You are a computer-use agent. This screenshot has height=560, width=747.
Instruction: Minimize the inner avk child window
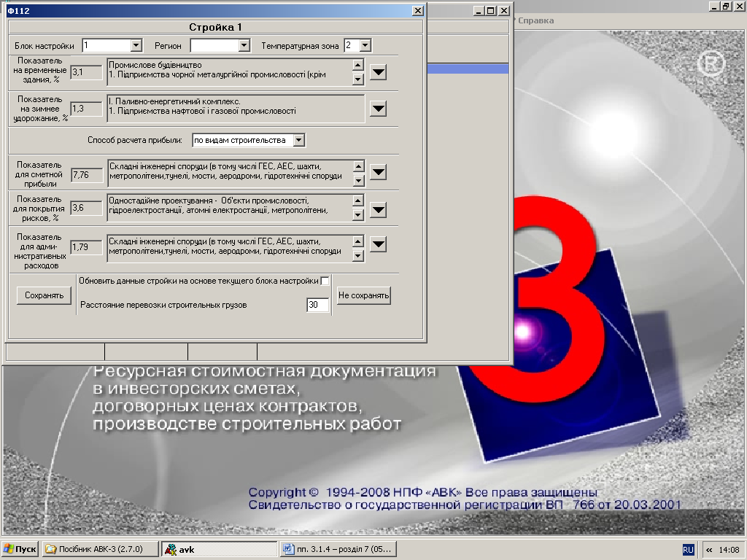click(479, 10)
